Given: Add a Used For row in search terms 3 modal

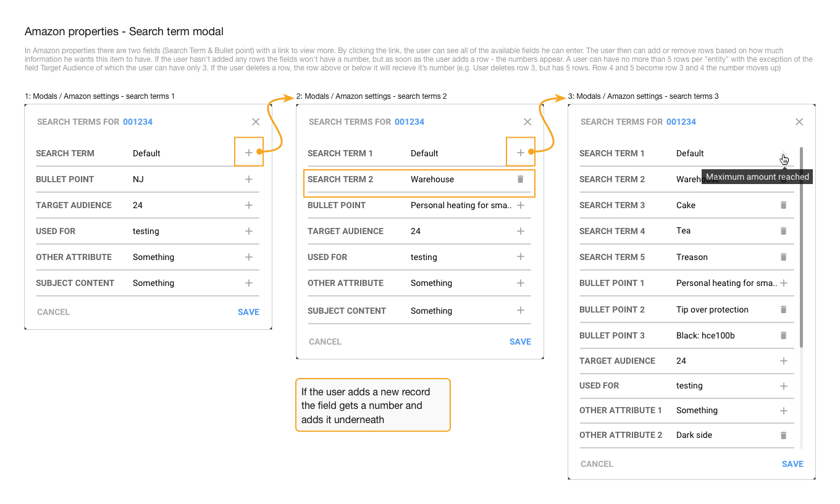Looking at the screenshot, I should point(784,386).
